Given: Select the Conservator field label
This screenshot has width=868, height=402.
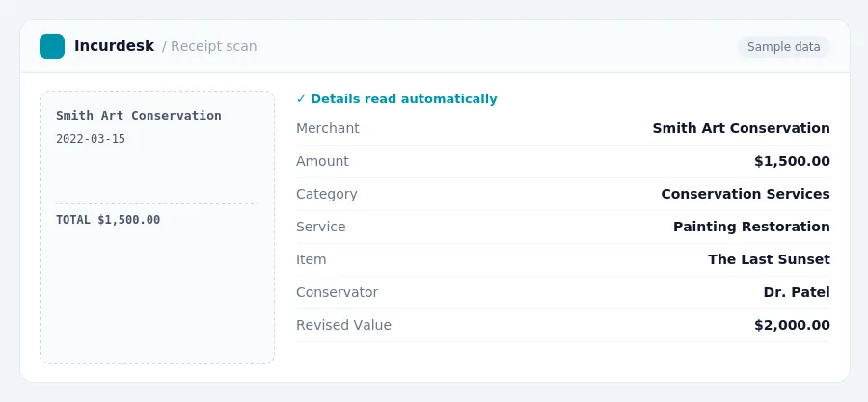Looking at the screenshot, I should (x=338, y=292).
